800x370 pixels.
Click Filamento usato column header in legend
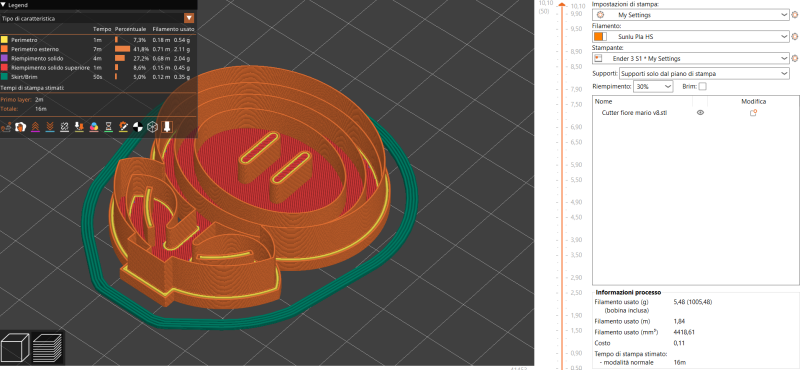pyautogui.click(x=173, y=29)
